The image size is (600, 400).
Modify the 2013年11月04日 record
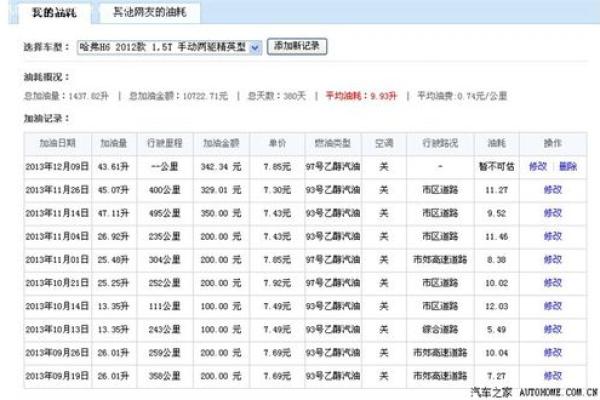pyautogui.click(x=552, y=236)
